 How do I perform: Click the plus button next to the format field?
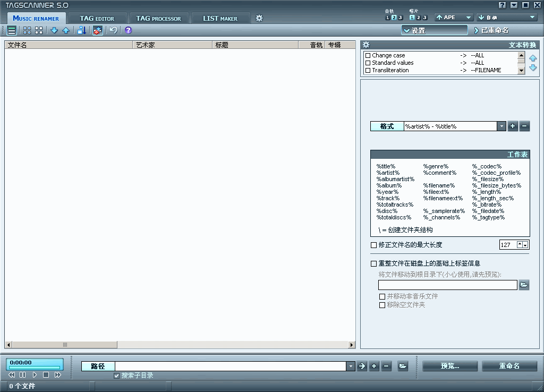512,126
